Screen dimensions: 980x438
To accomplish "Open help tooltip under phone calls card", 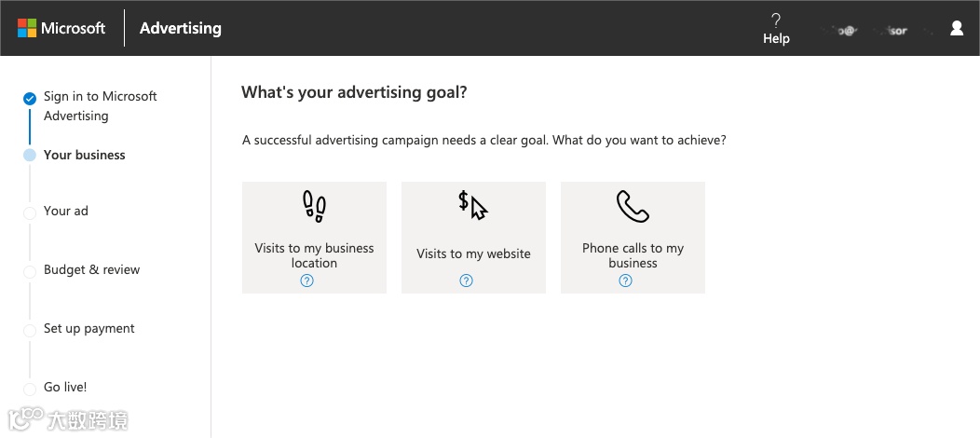I will [626, 281].
